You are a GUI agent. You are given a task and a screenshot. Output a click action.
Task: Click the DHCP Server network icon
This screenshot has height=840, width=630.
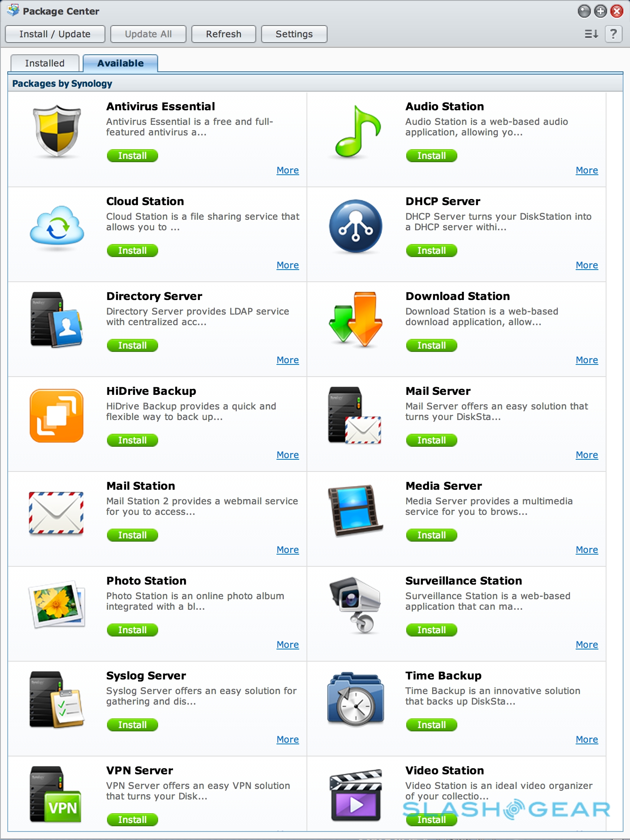356,226
